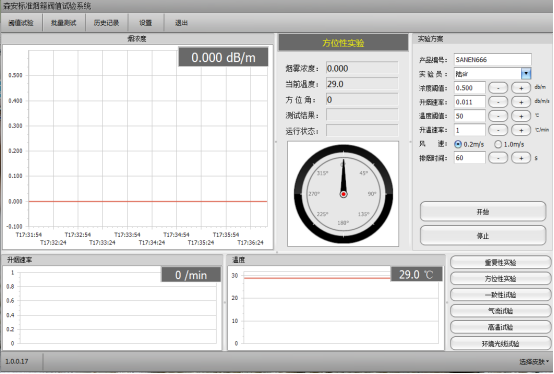The width and height of the screenshot is (554, 374).
Task: Click the 产品编号 input field
Action: tap(493, 60)
